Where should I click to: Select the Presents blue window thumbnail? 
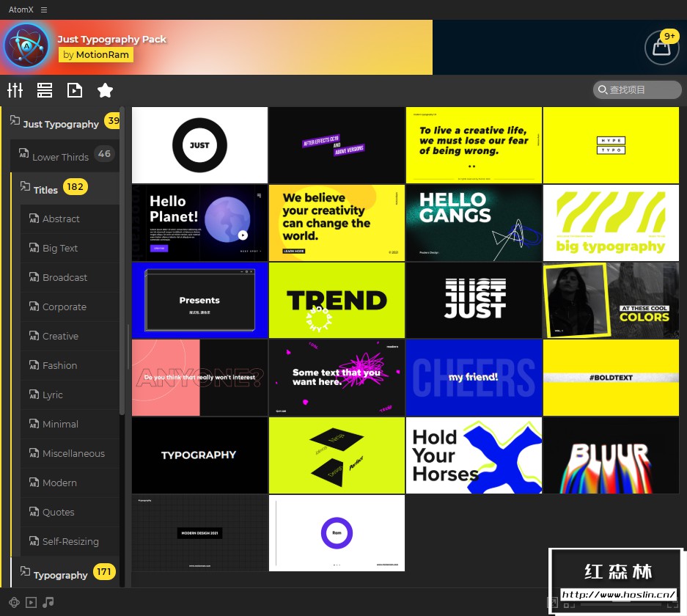click(199, 300)
